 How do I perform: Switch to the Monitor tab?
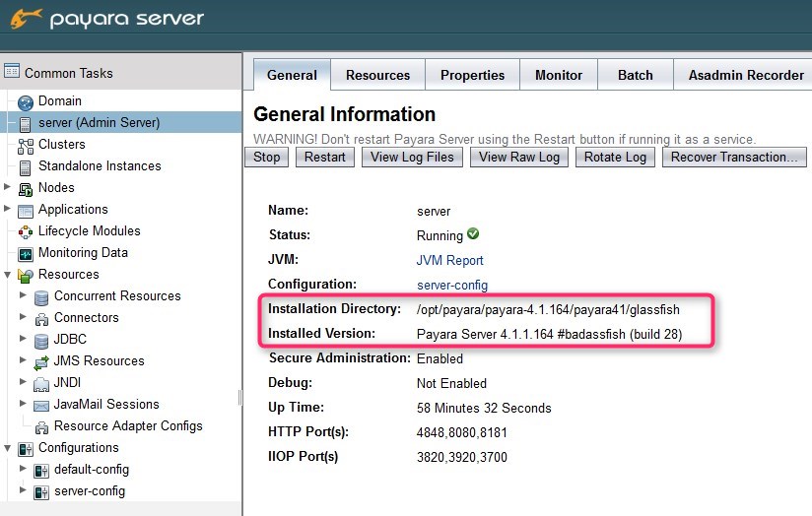tap(559, 75)
